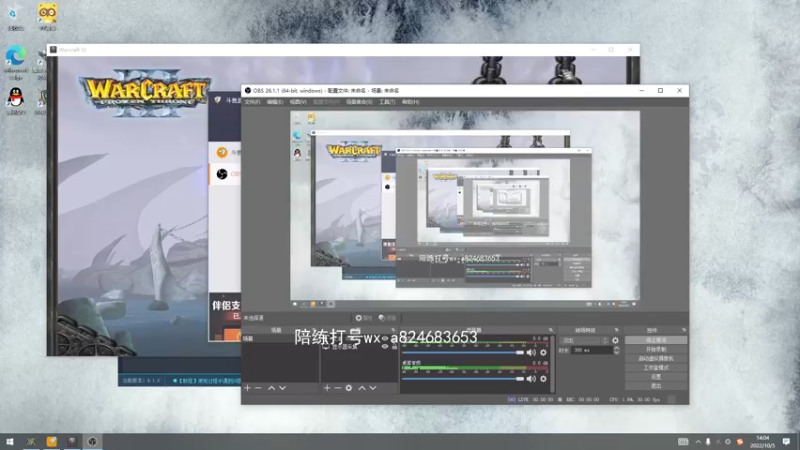The height and width of the screenshot is (450, 800).
Task: Open scene transition properties gear
Action: pos(615,340)
